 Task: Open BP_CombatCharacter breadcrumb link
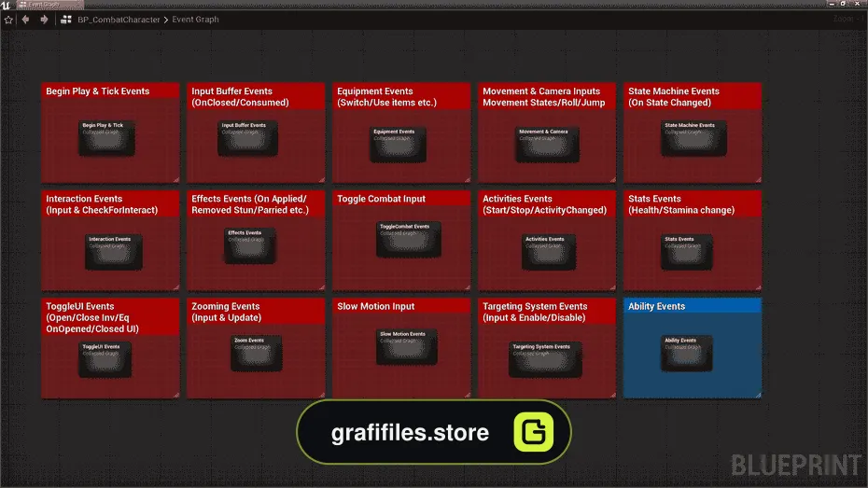pos(119,20)
